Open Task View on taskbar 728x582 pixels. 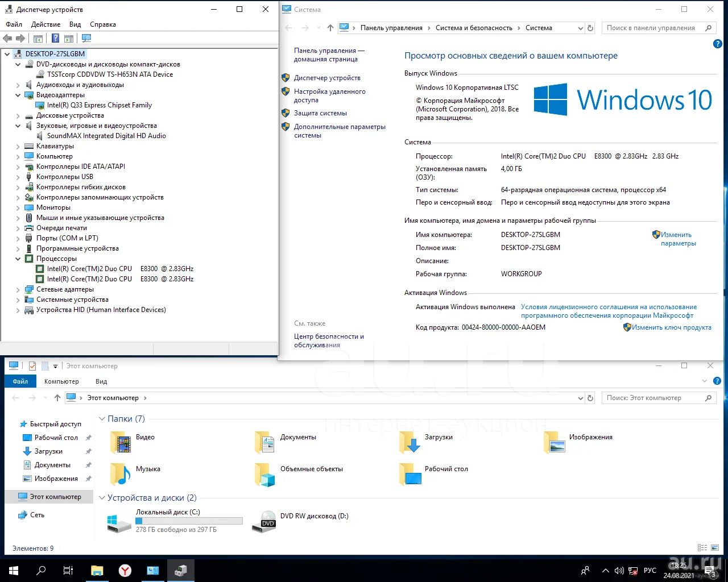coord(68,571)
